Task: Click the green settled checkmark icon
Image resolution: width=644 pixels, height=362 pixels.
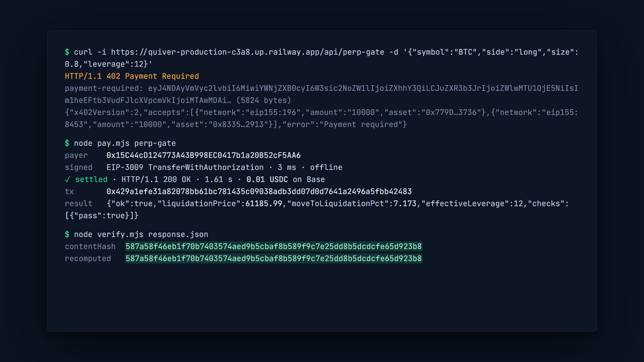Action: (67, 179)
